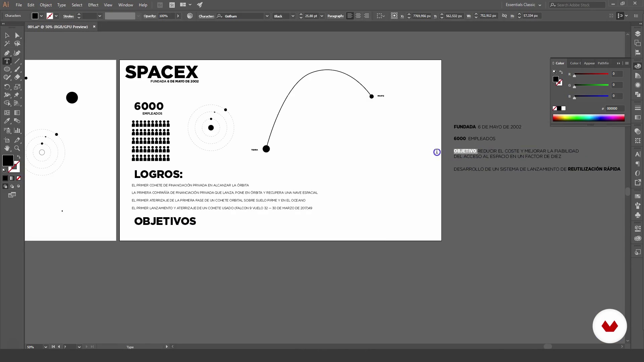Viewport: 644px width, 362px height.
Task: Swap fill and stroke colors
Action: [19, 157]
